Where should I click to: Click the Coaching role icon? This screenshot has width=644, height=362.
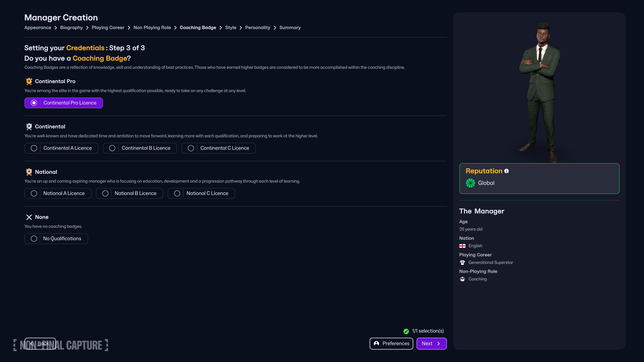pos(462,279)
